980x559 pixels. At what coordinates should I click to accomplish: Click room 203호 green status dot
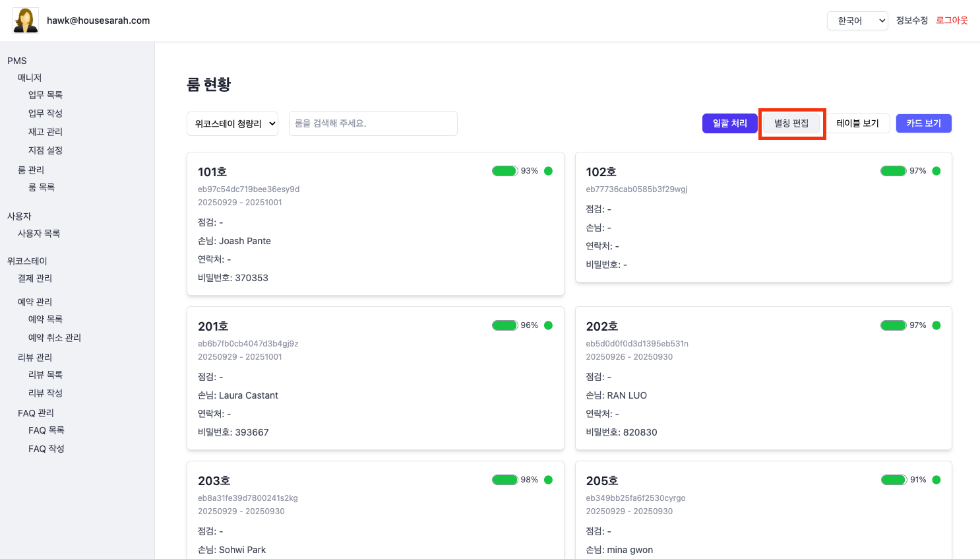point(548,480)
